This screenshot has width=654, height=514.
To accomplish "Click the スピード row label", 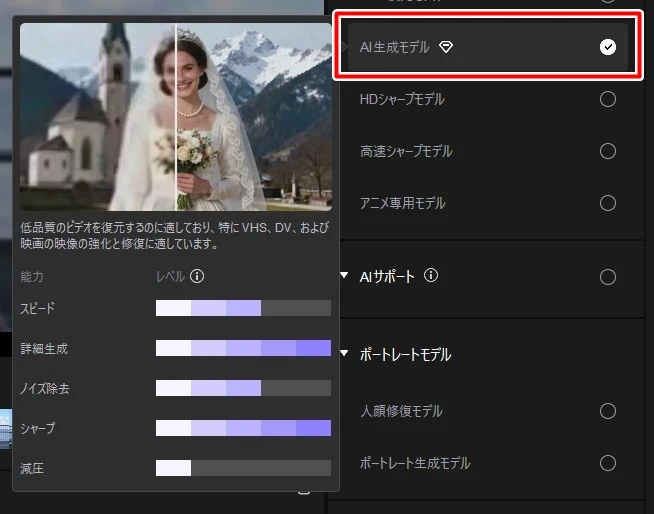I will click(x=38, y=308).
